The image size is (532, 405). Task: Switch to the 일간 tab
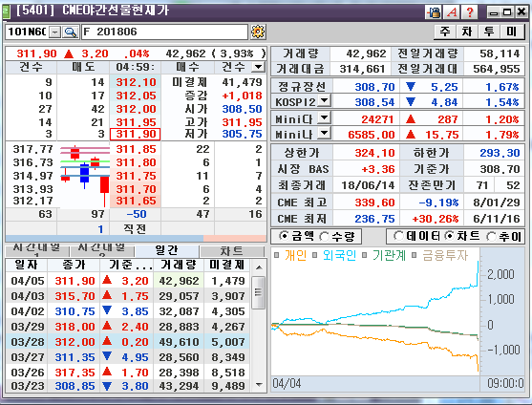click(x=166, y=250)
